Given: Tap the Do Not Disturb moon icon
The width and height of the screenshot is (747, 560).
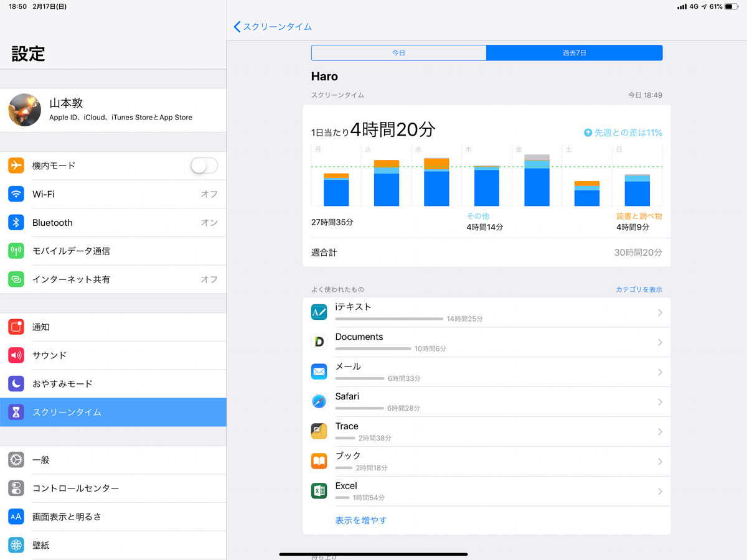Looking at the screenshot, I should click(16, 384).
